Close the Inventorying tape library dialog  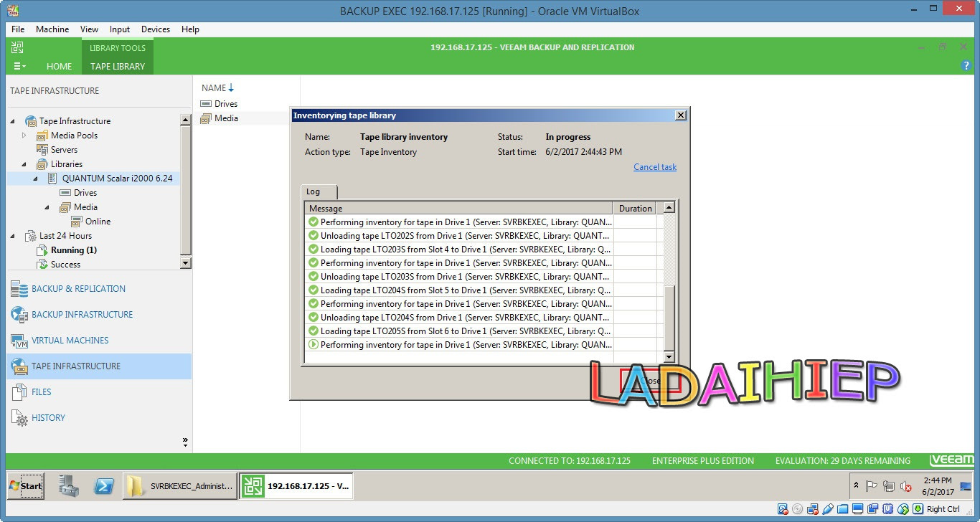pos(680,115)
